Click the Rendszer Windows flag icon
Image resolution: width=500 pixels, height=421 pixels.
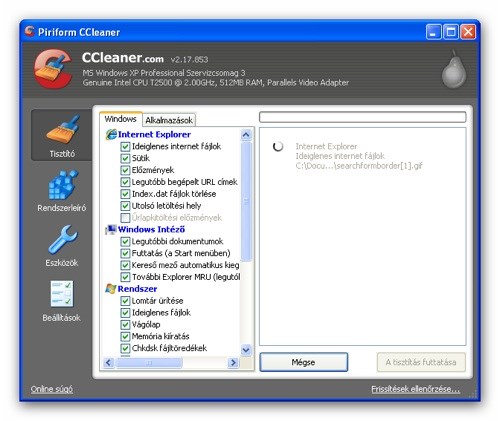(x=111, y=289)
